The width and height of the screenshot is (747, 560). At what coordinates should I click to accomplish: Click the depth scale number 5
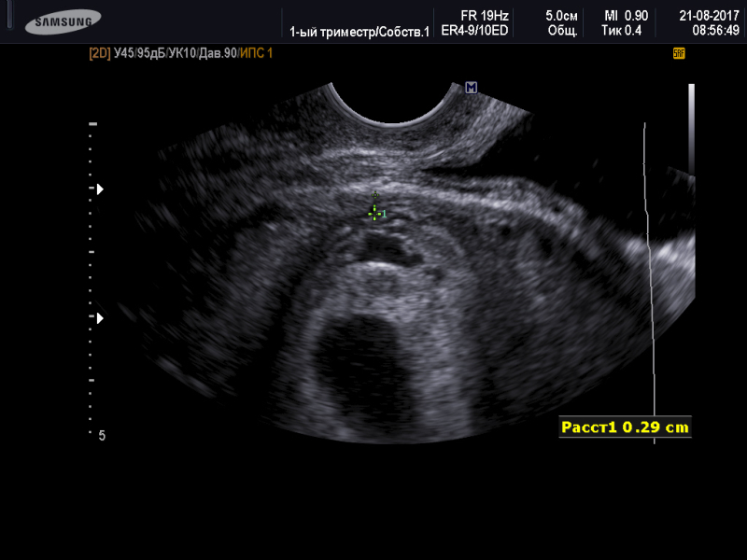pyautogui.click(x=102, y=436)
